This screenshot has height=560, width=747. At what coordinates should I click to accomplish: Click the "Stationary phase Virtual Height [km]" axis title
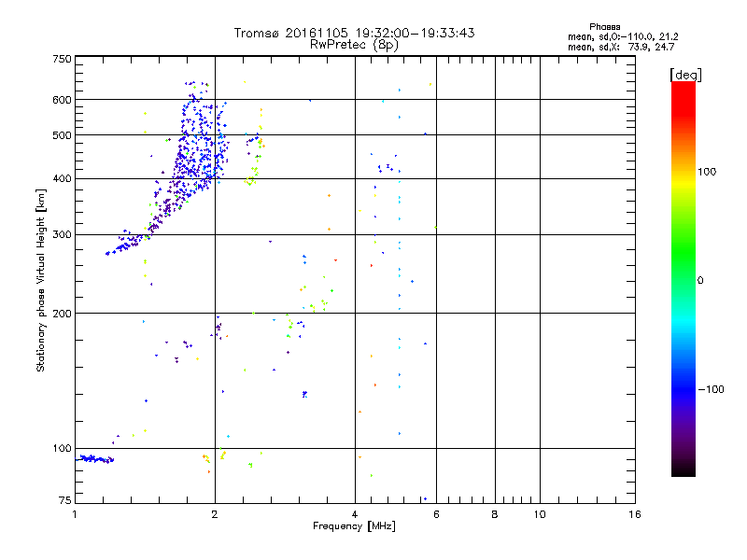point(41,281)
